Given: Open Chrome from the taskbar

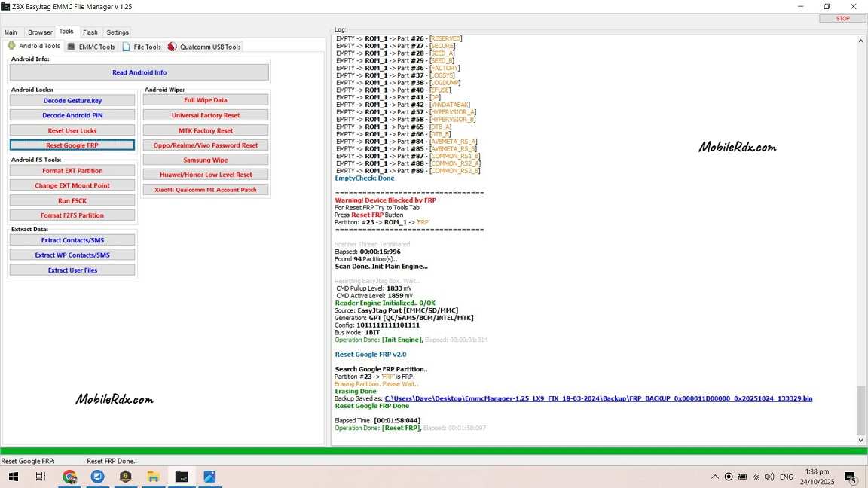Looking at the screenshot, I should [70, 477].
